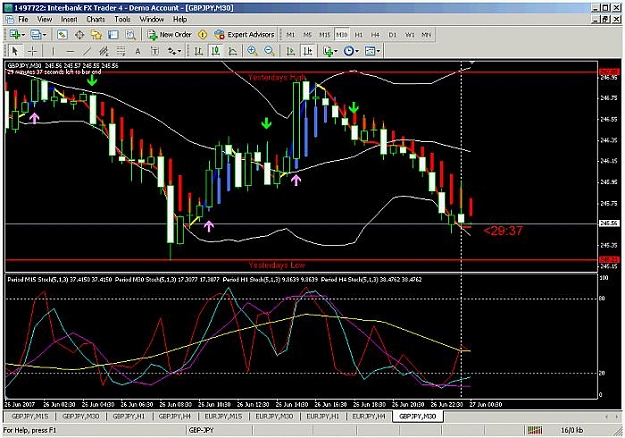Select the Fibonacci retracement tool

tap(121, 51)
